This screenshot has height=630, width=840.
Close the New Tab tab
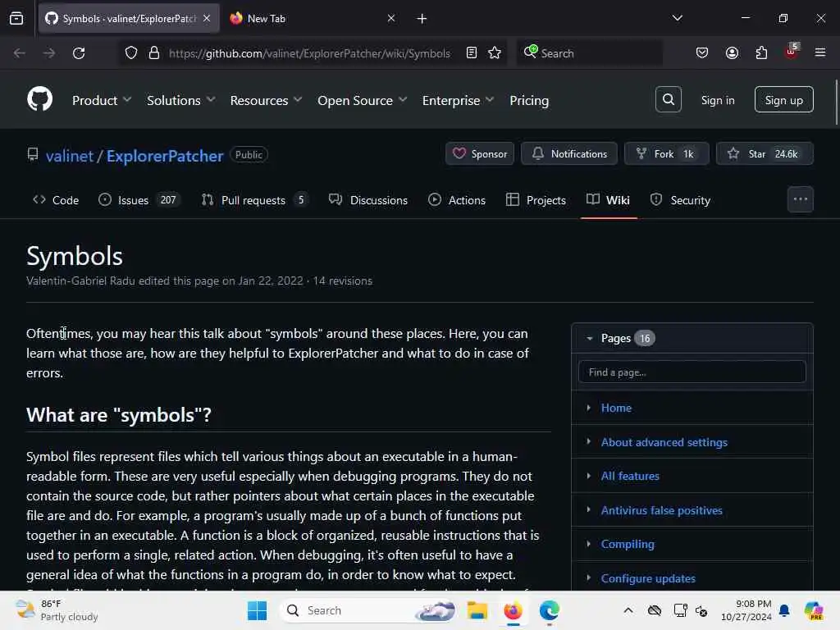click(x=391, y=18)
